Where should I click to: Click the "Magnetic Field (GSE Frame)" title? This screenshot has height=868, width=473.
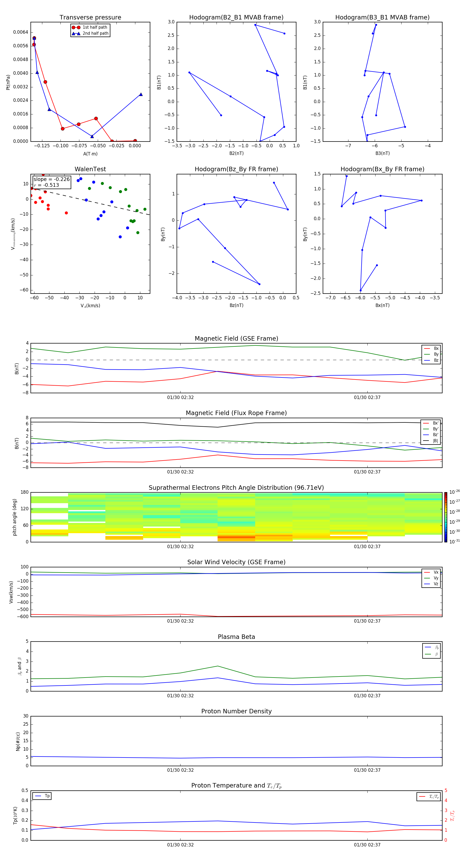pyautogui.click(x=236, y=339)
